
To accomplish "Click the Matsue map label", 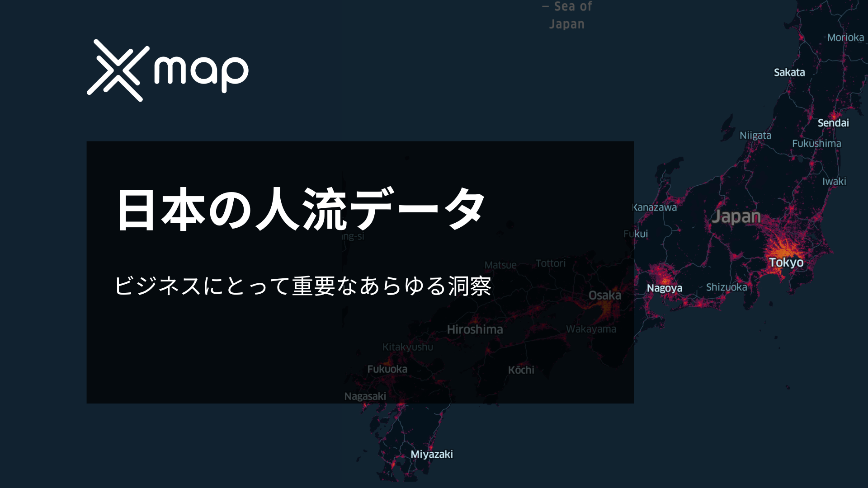I will point(500,265).
